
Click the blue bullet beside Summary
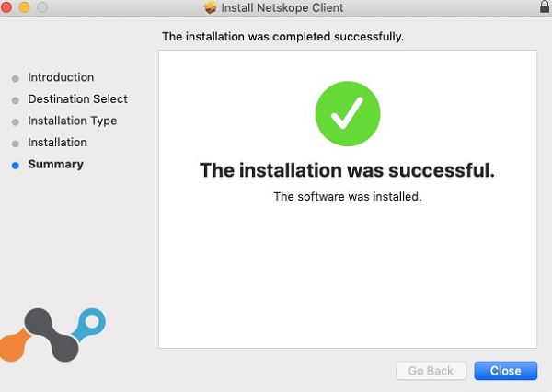click(x=15, y=166)
